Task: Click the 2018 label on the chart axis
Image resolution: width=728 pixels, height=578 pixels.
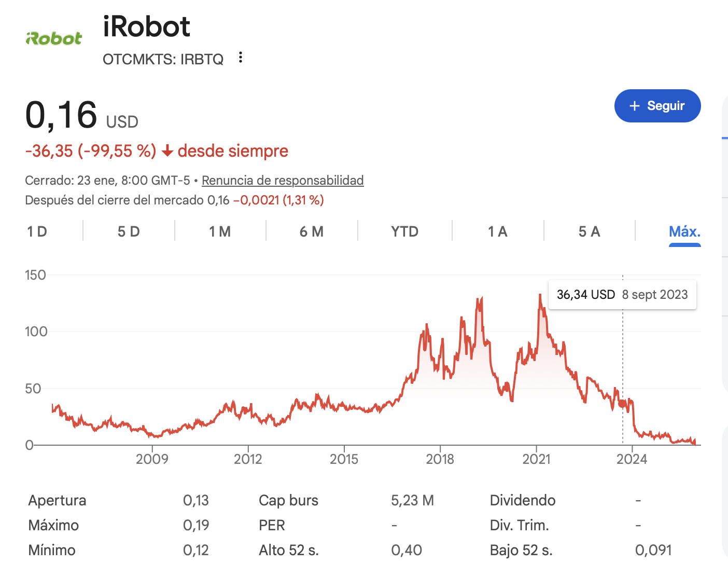Action: [x=440, y=459]
